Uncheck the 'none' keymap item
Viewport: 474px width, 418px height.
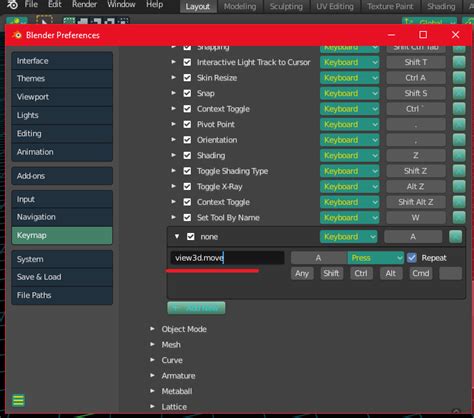tap(191, 237)
